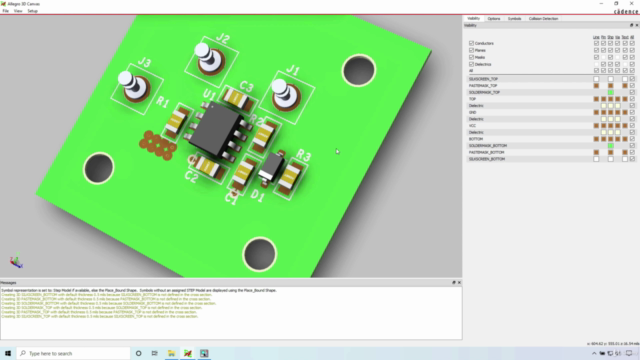This screenshot has height=360, width=640.
Task: Switch to the Collision Detection tab
Action: pyautogui.click(x=543, y=19)
